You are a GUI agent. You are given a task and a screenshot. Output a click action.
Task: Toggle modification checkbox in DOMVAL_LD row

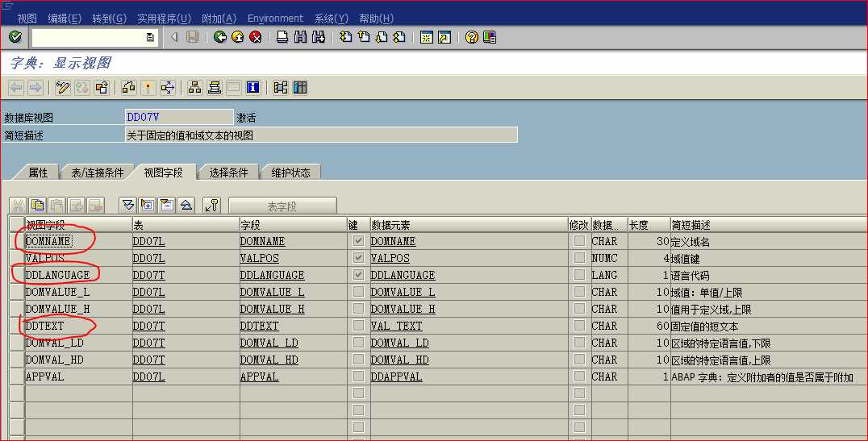pyautogui.click(x=579, y=343)
